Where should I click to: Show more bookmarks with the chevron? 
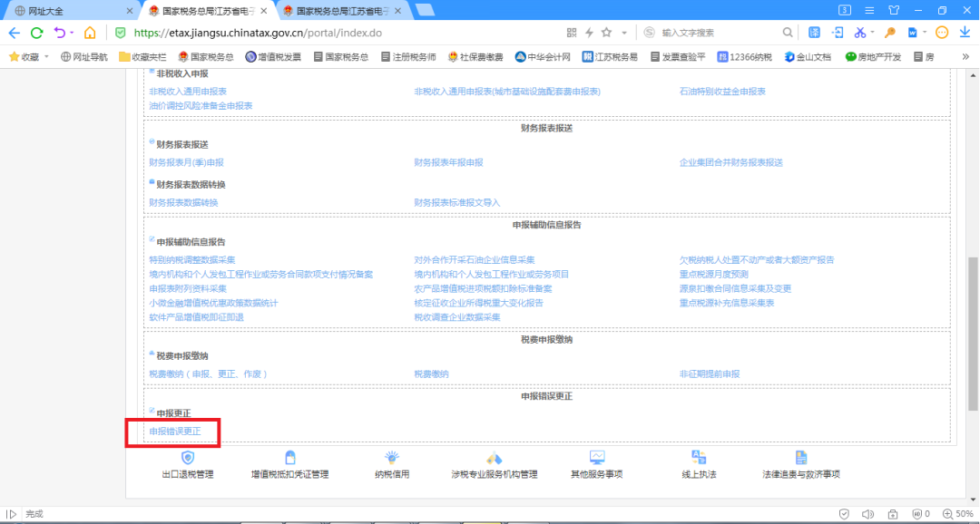pos(965,57)
